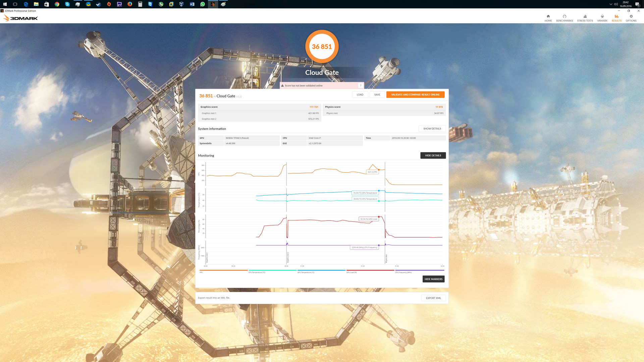
Task: Click the warning triangle icon
Action: (282, 85)
